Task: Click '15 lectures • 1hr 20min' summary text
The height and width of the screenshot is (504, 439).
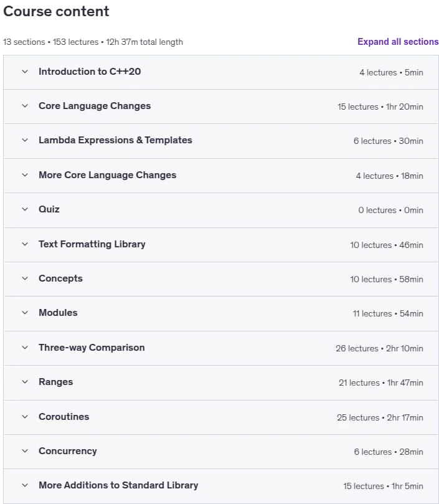Action: point(380,107)
